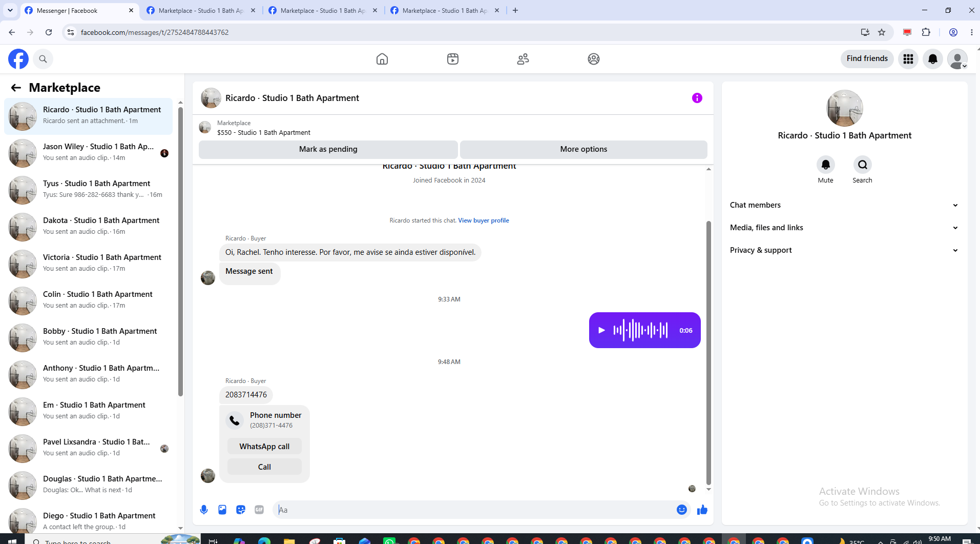This screenshot has height=544, width=980.
Task: Open Anthony conversation
Action: pos(88,375)
